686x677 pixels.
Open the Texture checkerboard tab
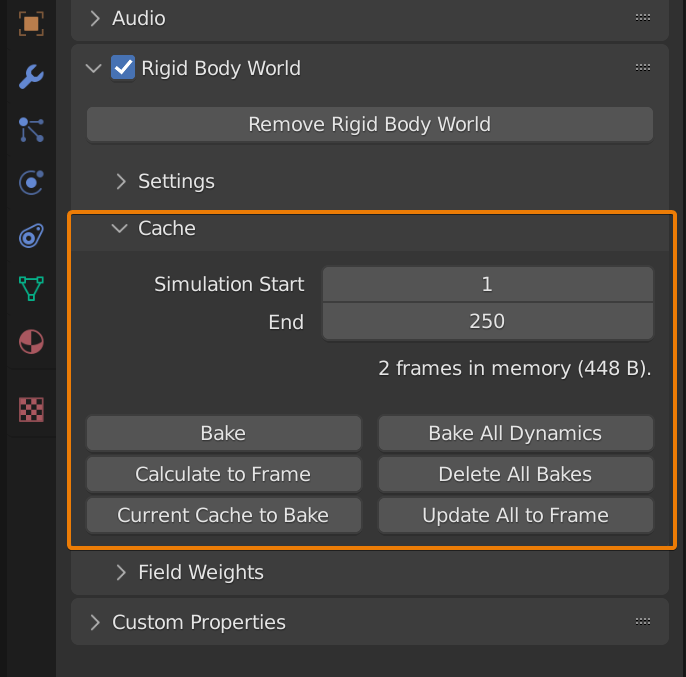click(31, 408)
